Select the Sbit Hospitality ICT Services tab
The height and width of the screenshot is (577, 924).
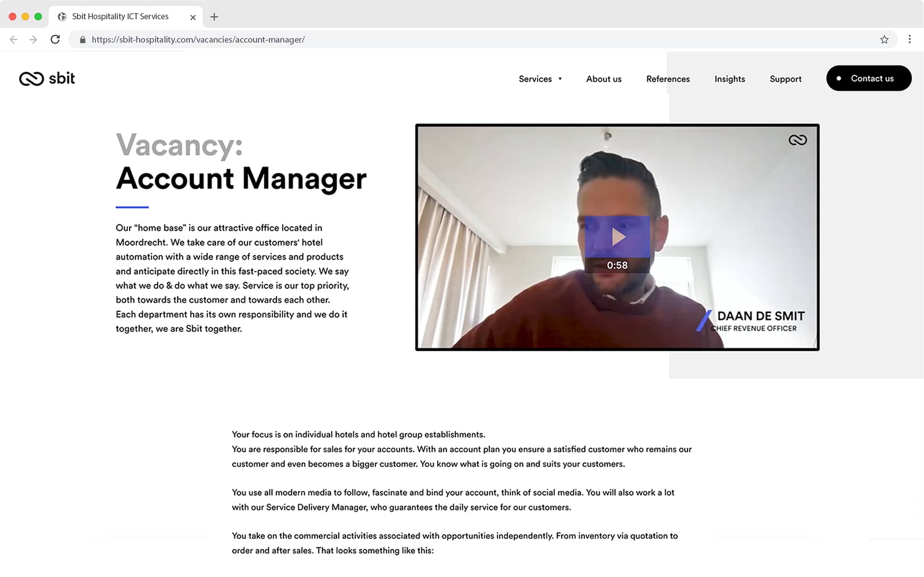126,17
